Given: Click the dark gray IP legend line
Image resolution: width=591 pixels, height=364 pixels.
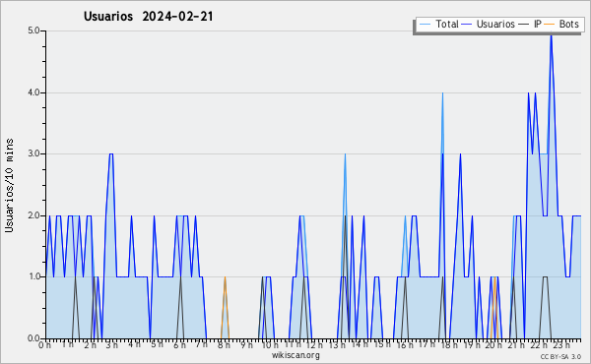Looking at the screenshot, I should coord(524,24).
